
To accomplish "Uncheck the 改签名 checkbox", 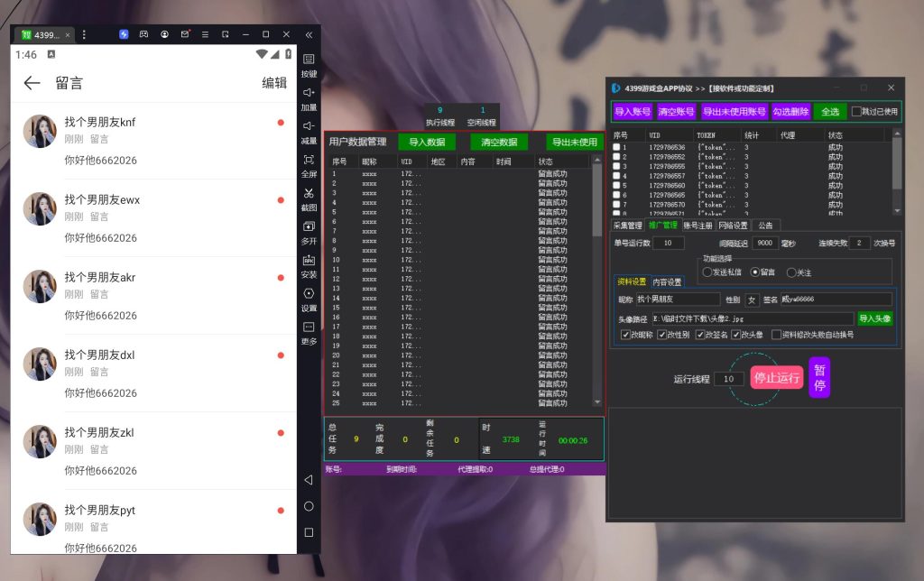I will 700,335.
